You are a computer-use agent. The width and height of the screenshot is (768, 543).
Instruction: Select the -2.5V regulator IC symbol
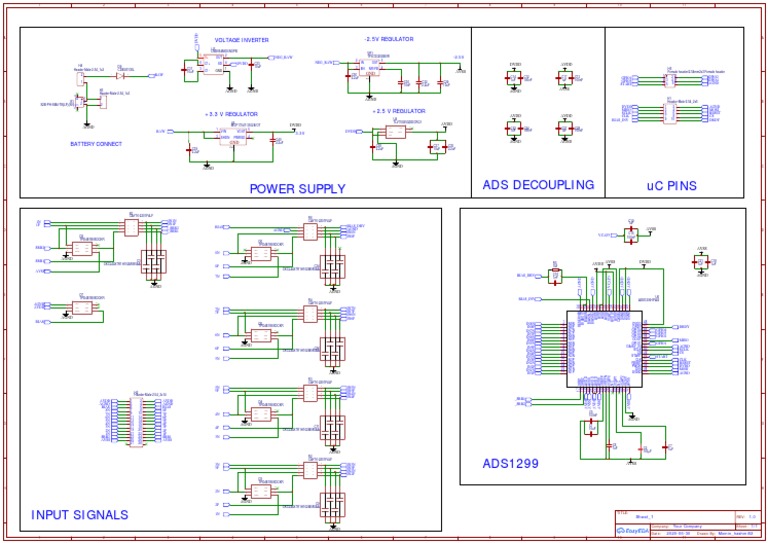click(x=370, y=66)
